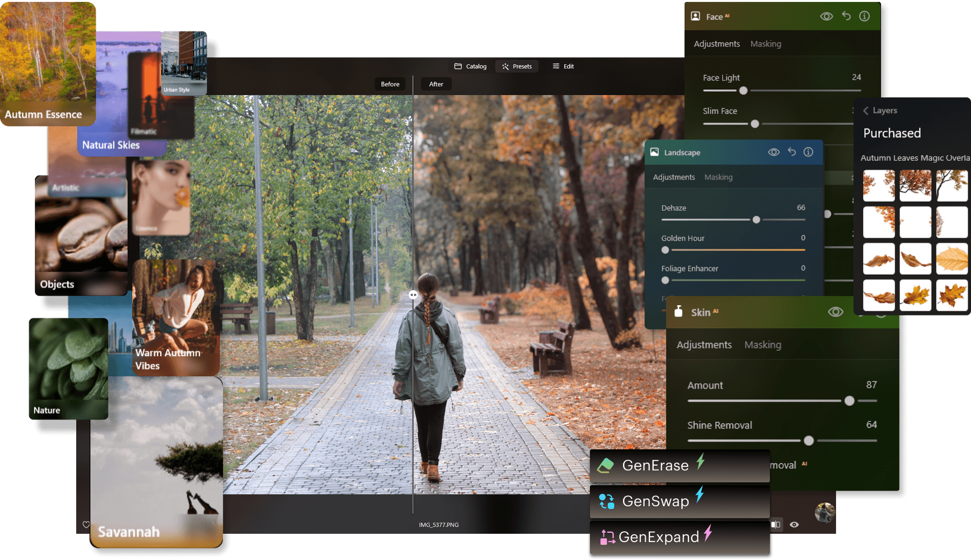This screenshot has width=971, height=560.
Task: Switch to Masking in the Landscape panel
Action: [x=719, y=177]
